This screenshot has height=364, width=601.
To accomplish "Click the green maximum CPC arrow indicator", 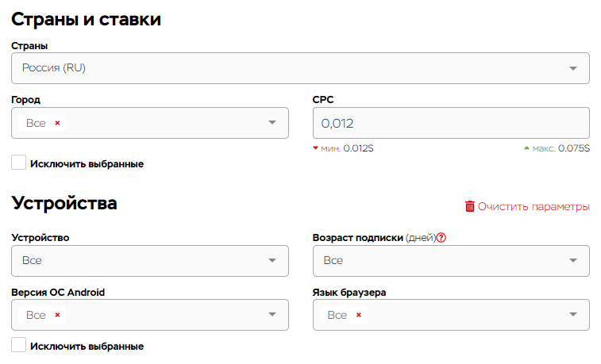I will 526,148.
